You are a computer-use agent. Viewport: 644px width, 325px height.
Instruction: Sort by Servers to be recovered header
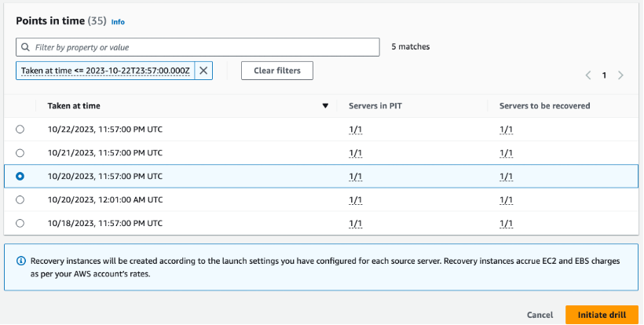click(544, 106)
